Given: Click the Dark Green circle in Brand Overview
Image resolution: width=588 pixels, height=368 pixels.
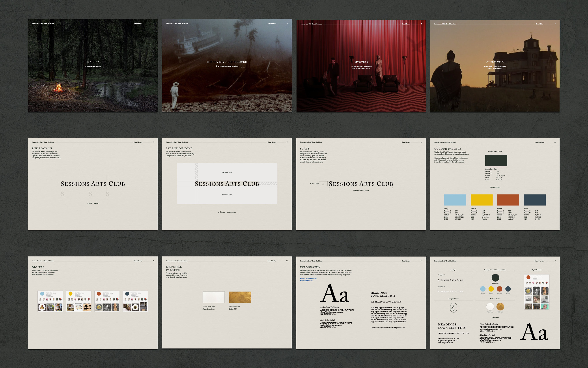Looking at the screenshot, I should [495, 277].
